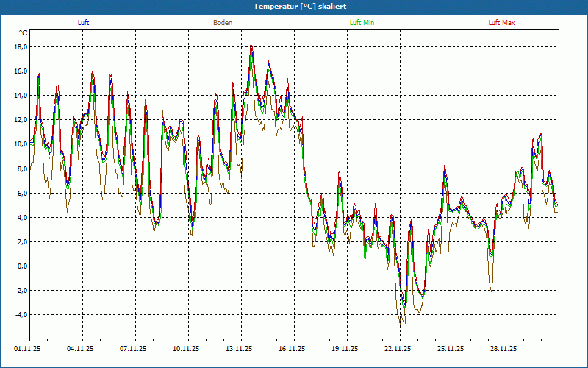Select the 0,0 label on the y-axis

point(22,266)
